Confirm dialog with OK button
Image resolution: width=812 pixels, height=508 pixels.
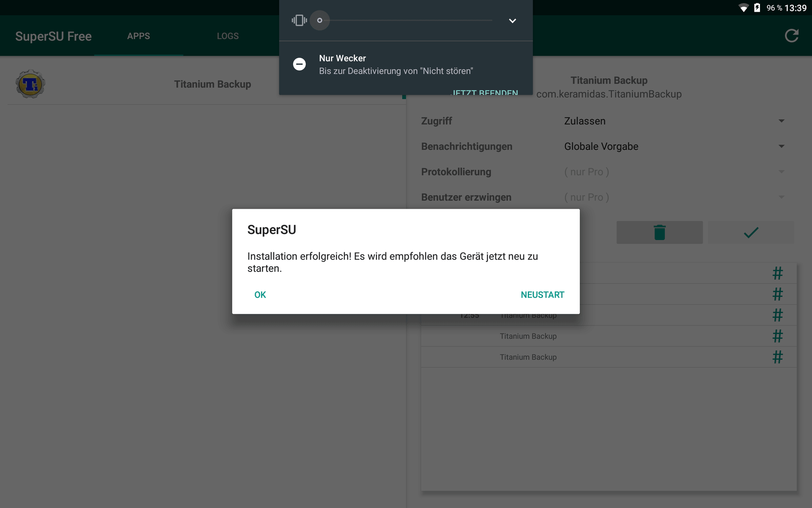coord(260,295)
